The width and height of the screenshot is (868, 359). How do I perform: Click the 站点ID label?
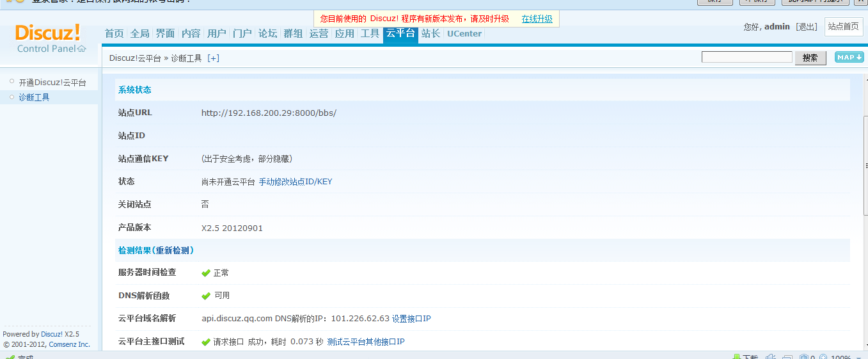[132, 136]
